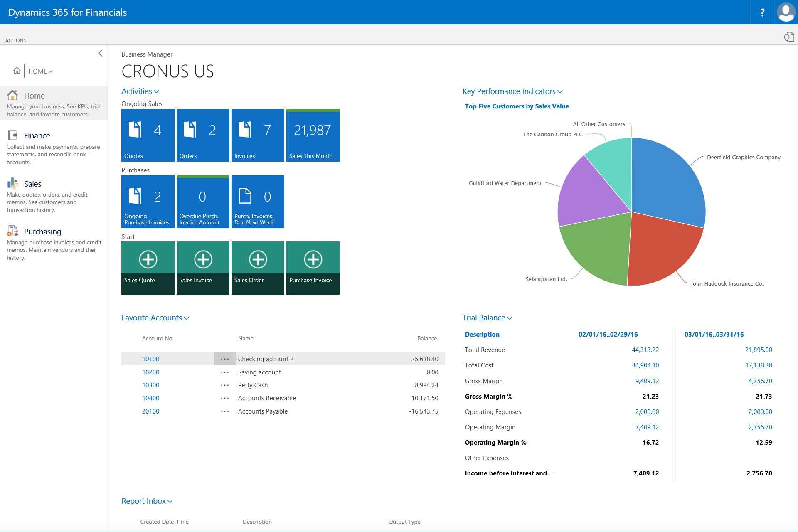Open the ACTIONS menu
The image size is (798, 532).
click(16, 40)
